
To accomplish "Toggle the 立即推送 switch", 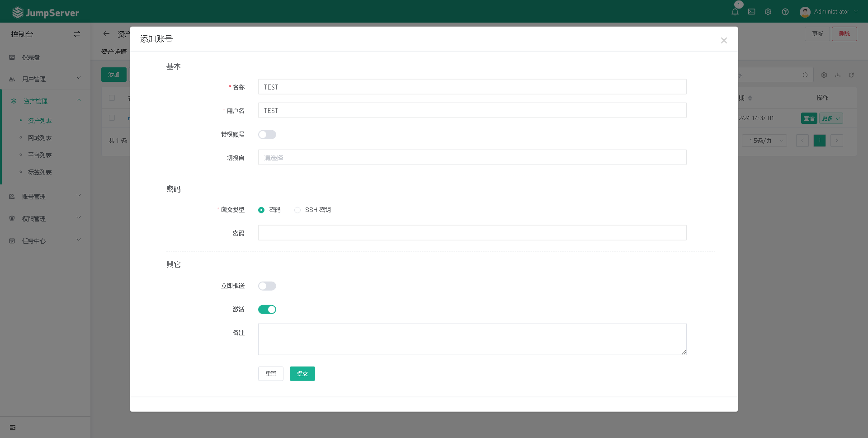I will 267,286.
